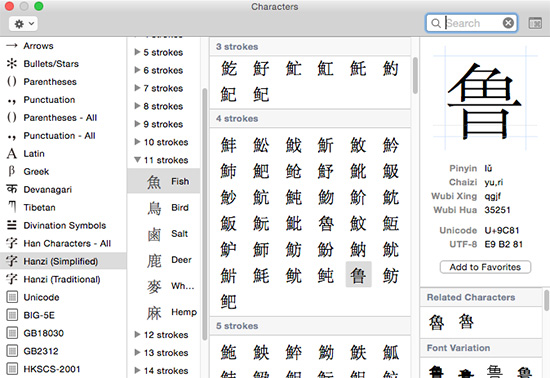The width and height of the screenshot is (550, 378).
Task: Click the Search input field
Action: click(x=471, y=23)
